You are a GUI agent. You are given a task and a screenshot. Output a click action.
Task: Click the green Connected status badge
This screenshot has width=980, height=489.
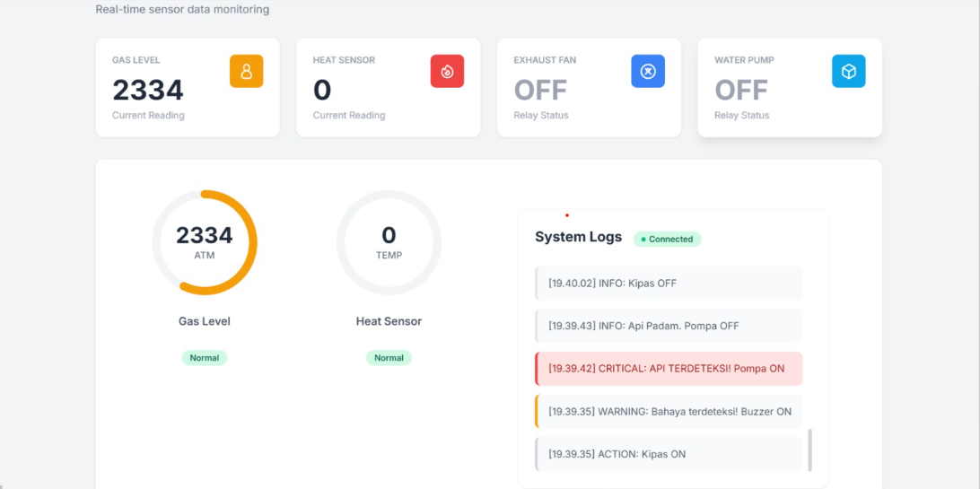667,240
